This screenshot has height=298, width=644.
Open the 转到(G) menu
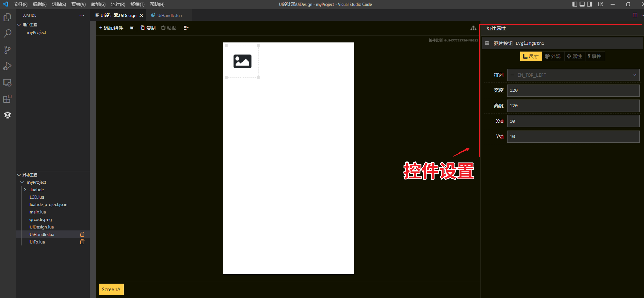[98, 4]
